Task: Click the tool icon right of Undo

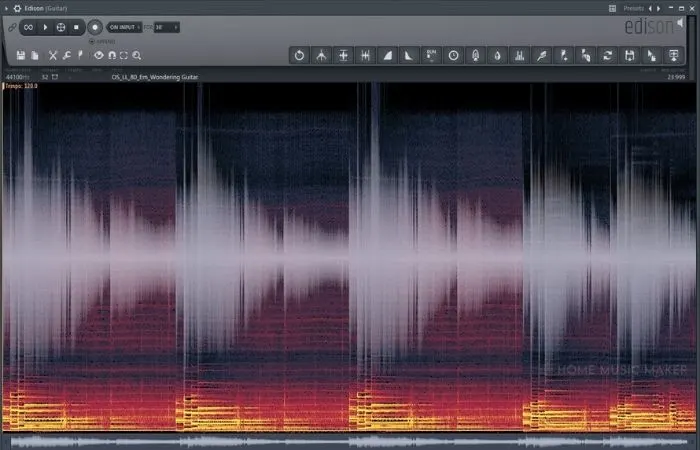Action: pyautogui.click(x=321, y=55)
